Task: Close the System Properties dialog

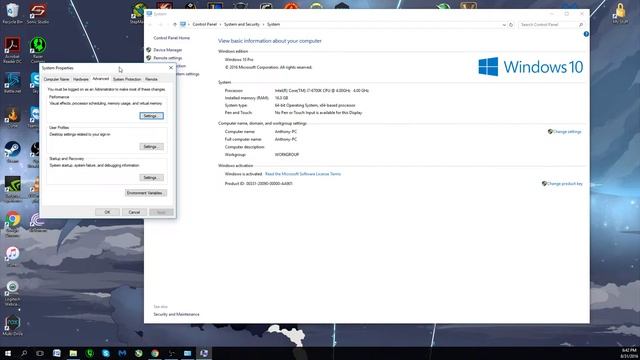Action: 171,68
